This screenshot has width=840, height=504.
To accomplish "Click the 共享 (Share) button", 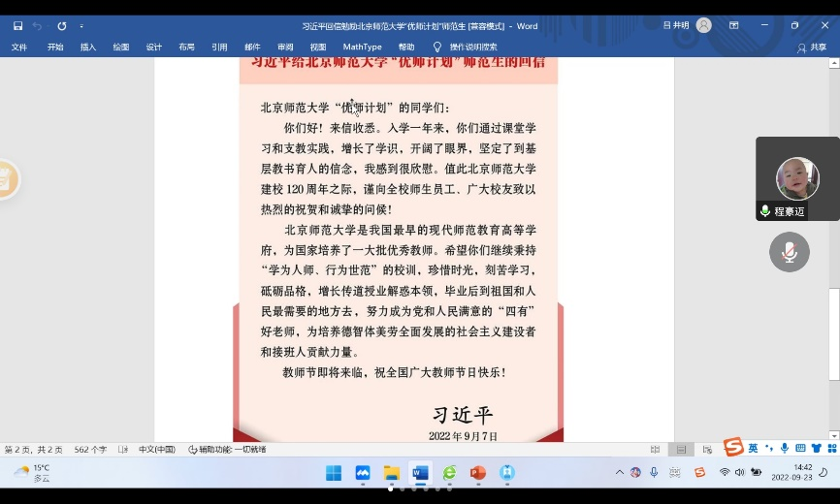I will coord(813,47).
